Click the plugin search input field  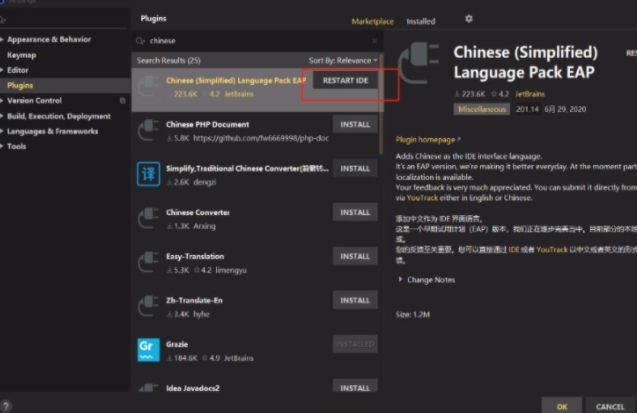pos(258,41)
